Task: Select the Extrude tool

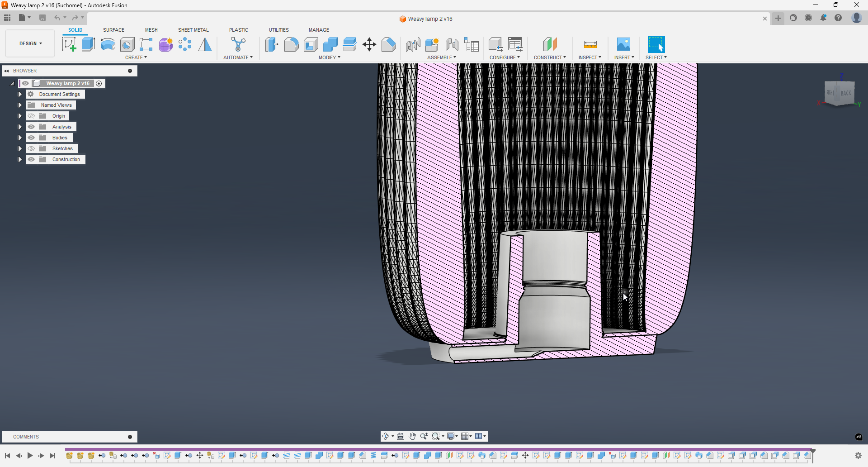Action: pyautogui.click(x=88, y=44)
